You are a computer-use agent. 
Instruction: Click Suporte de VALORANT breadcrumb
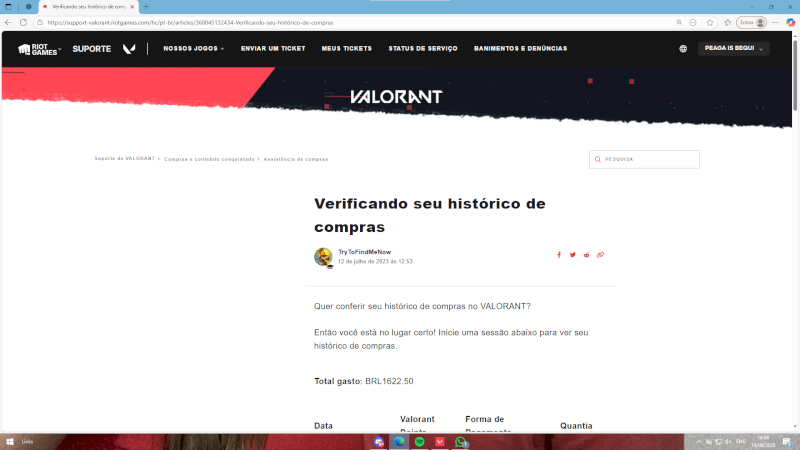(x=124, y=159)
